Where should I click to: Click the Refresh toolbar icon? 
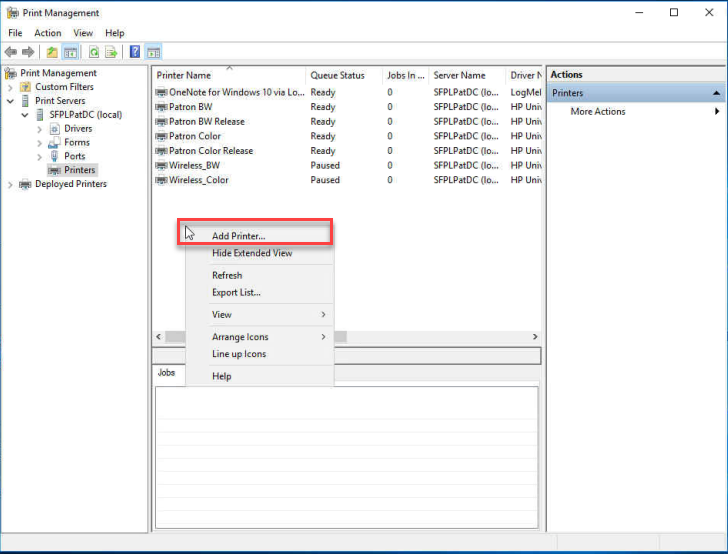pos(93,52)
